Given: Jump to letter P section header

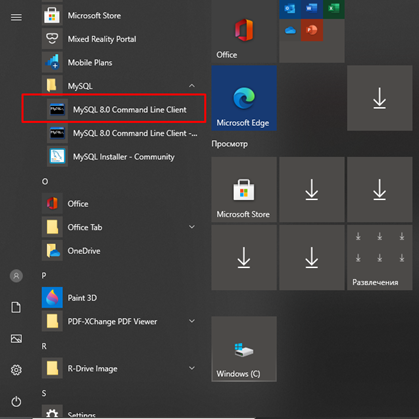Looking at the screenshot, I should [44, 275].
